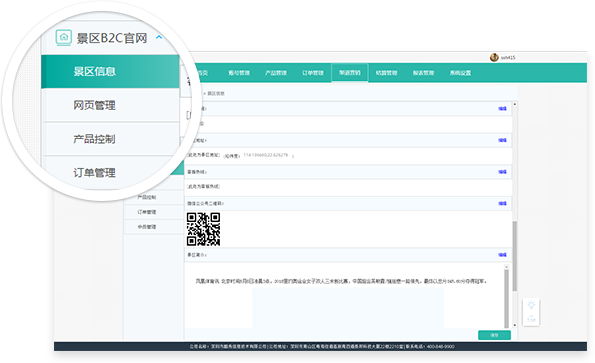Click the house icon beside 景区B2C官网
This screenshot has height=363, width=595.
(x=63, y=37)
